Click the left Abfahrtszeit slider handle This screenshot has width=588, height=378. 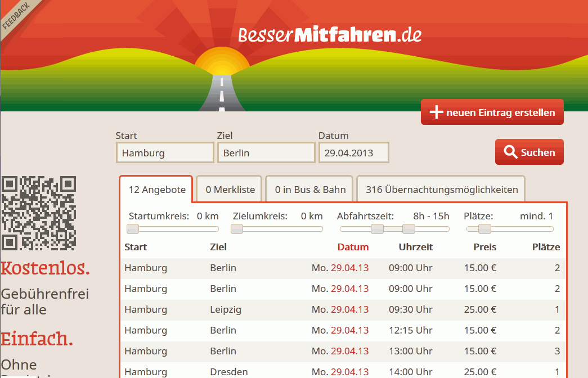tap(378, 229)
